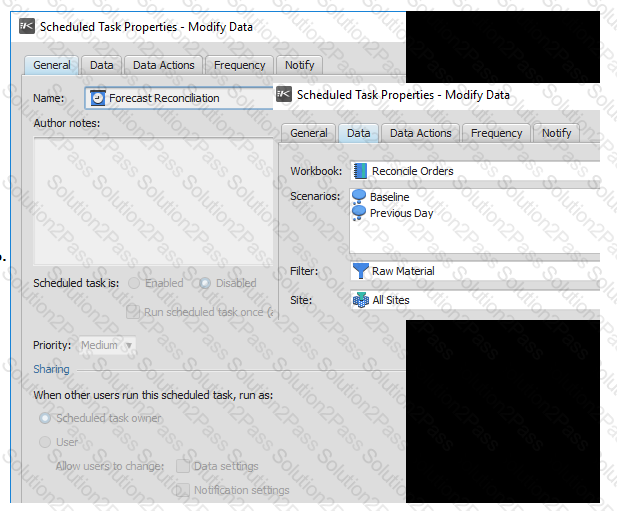This screenshot has width=617, height=511.
Task: Open the Priority Medium dropdown
Action: 108,346
